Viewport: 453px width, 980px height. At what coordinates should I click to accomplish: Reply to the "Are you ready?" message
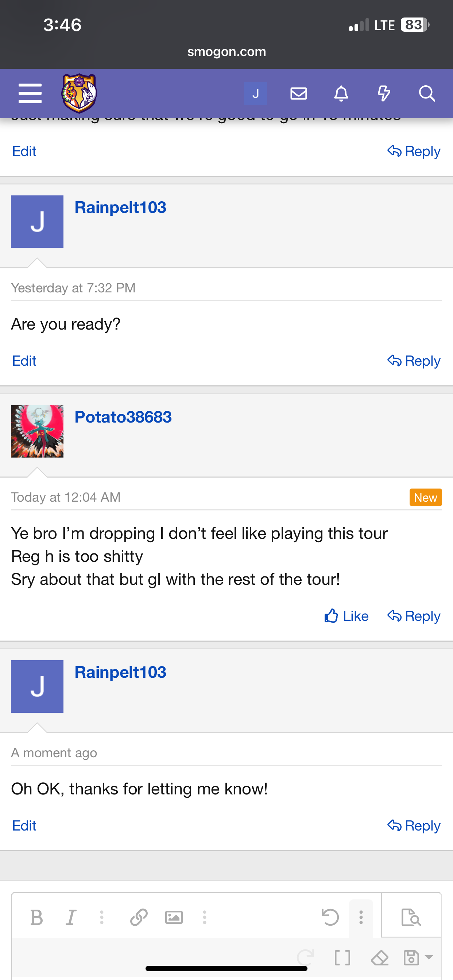coord(414,361)
